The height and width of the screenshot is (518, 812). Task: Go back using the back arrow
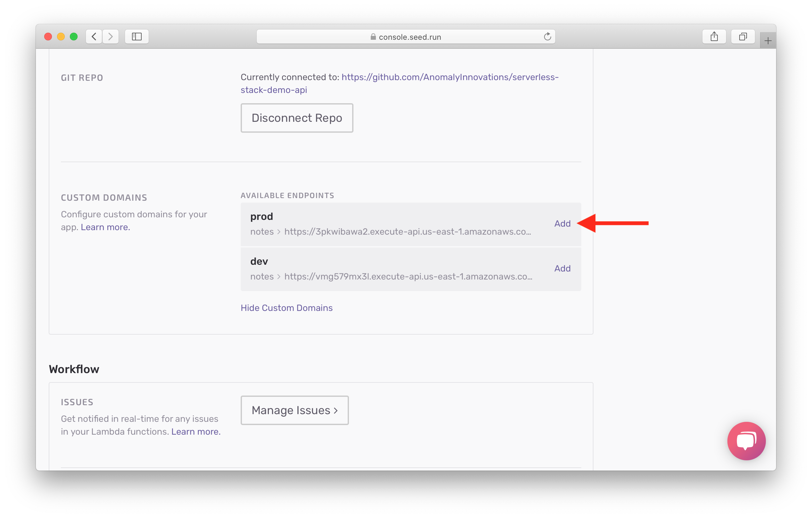click(x=94, y=37)
